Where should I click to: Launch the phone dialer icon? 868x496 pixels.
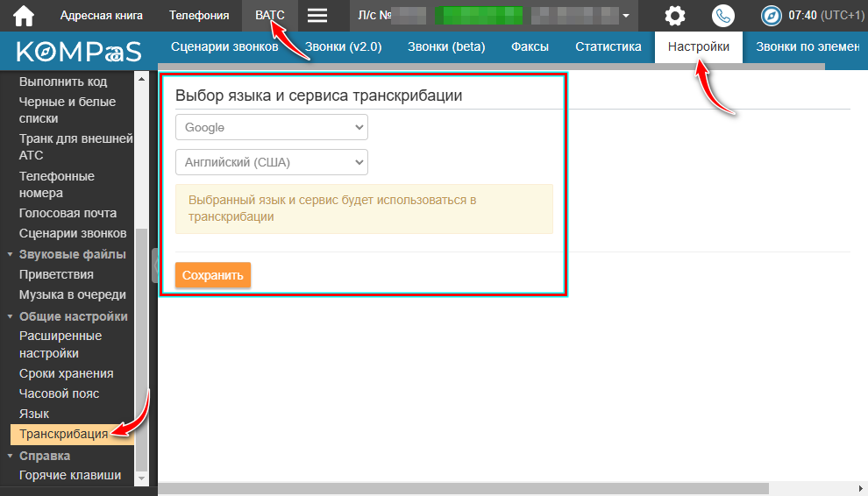[x=723, y=16]
